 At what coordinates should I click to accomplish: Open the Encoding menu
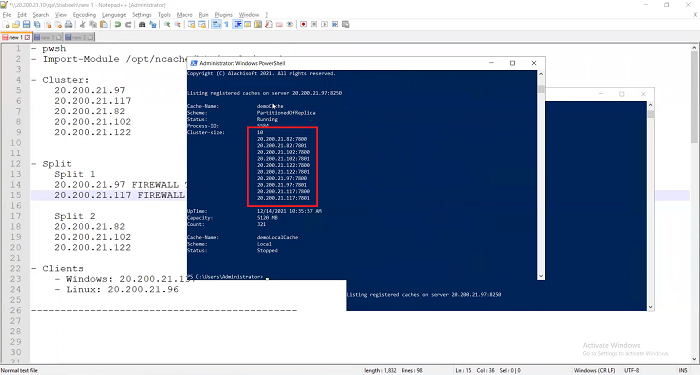tap(84, 15)
